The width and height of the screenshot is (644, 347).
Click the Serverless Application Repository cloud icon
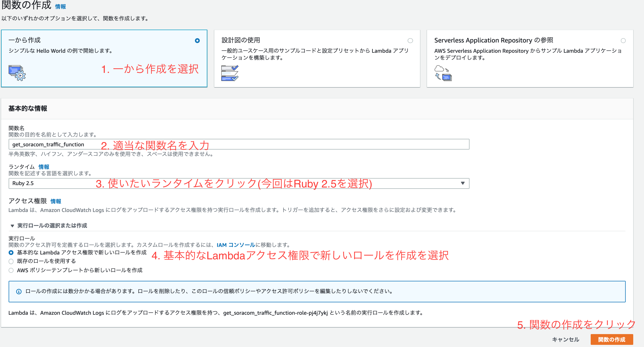click(443, 73)
